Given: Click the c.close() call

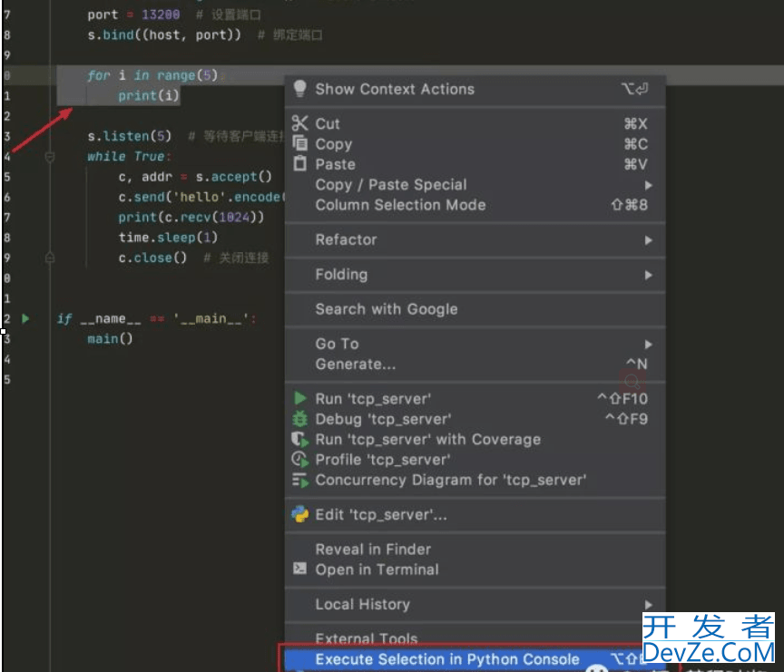Looking at the screenshot, I should 152,258.
